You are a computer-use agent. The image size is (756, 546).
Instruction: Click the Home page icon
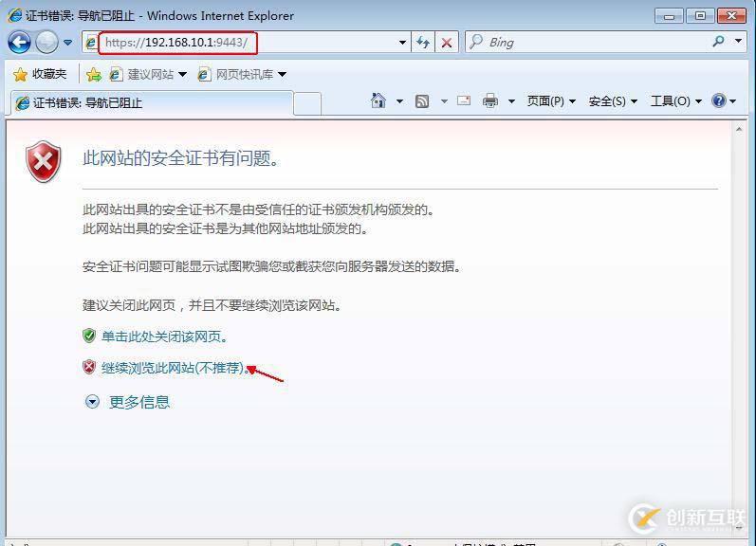click(378, 100)
